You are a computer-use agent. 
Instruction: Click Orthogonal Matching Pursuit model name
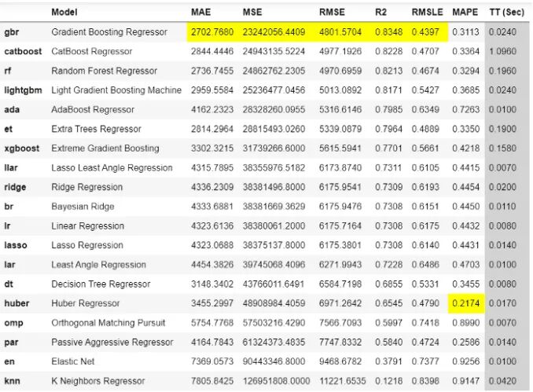(108, 323)
